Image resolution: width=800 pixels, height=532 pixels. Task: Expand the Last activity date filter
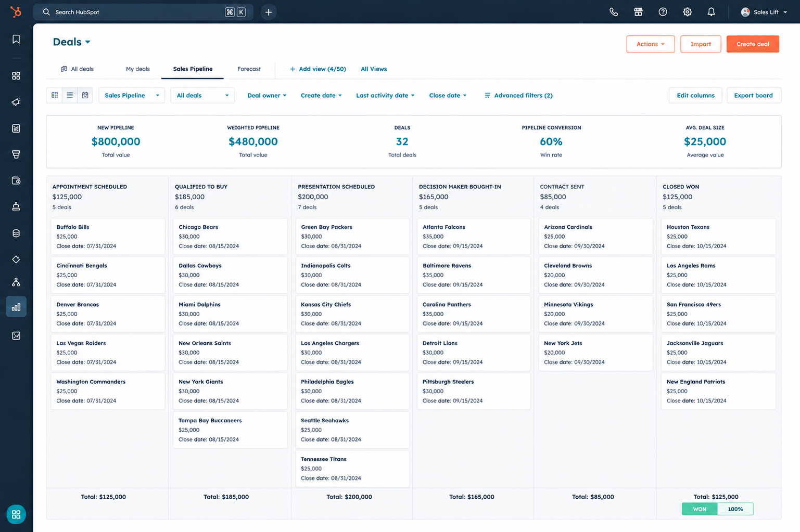tap(385, 96)
